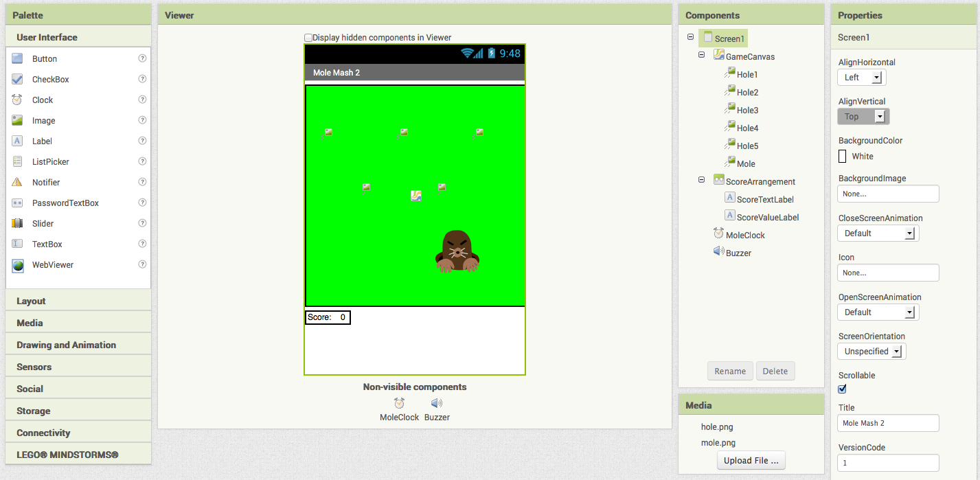Expand the Sensors palette section
The image size is (980, 480).
[78, 367]
